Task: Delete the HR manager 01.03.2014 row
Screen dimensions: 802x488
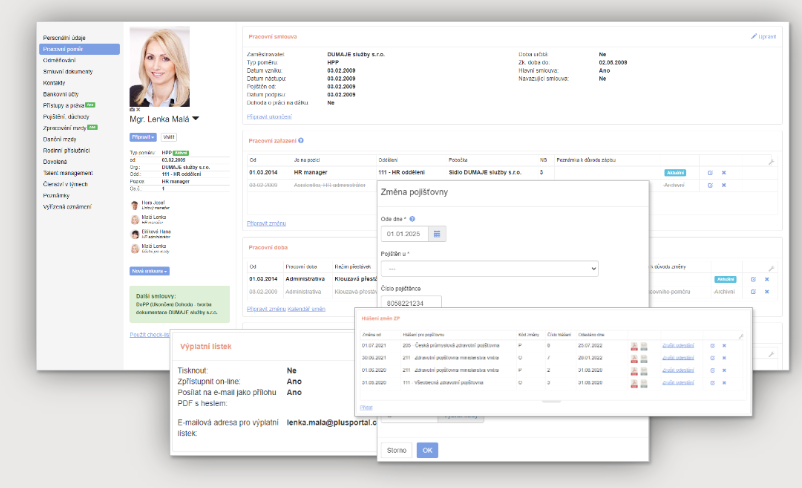Action: click(724, 173)
